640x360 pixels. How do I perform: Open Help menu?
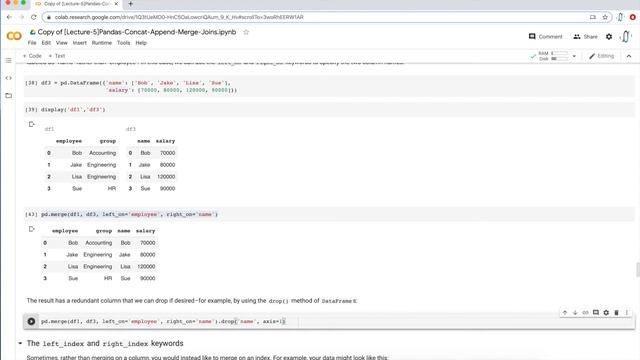point(141,43)
